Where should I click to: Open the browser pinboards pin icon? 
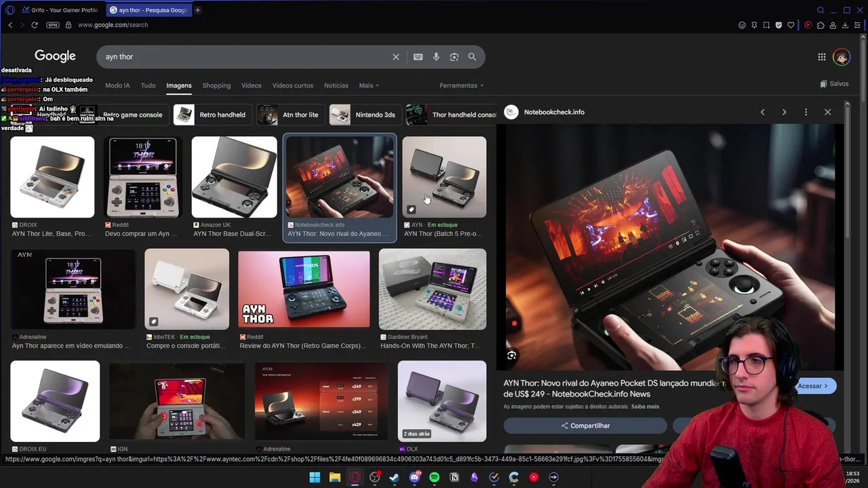point(754,25)
